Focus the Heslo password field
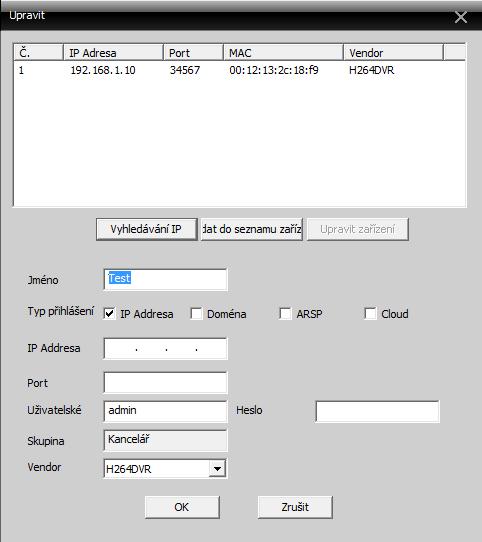The image size is (482, 542). pos(377,411)
